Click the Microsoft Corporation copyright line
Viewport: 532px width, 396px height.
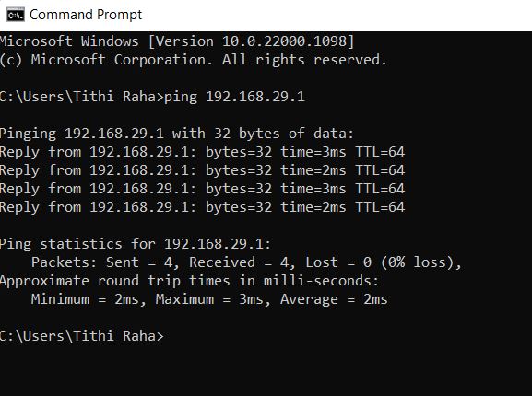[x=193, y=60]
